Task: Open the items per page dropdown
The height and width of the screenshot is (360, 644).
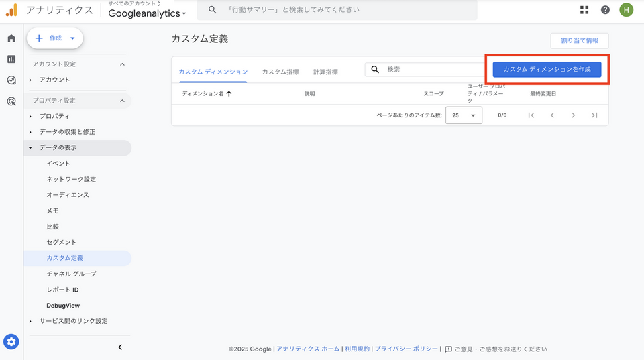Action: point(464,115)
